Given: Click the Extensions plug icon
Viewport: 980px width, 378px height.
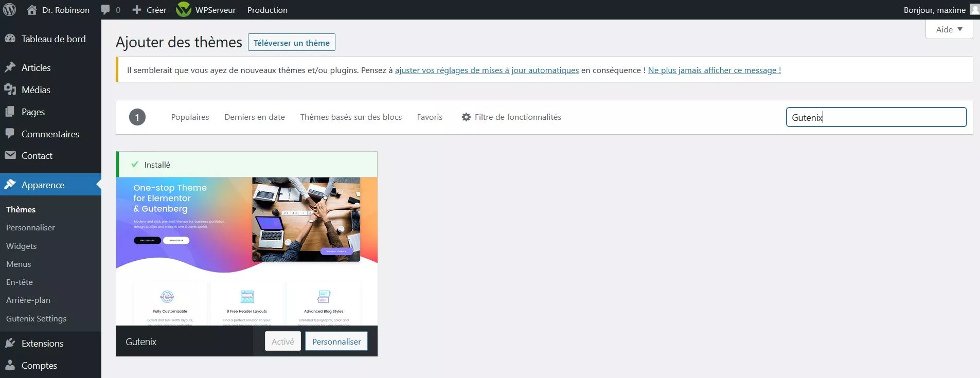Looking at the screenshot, I should (x=10, y=343).
